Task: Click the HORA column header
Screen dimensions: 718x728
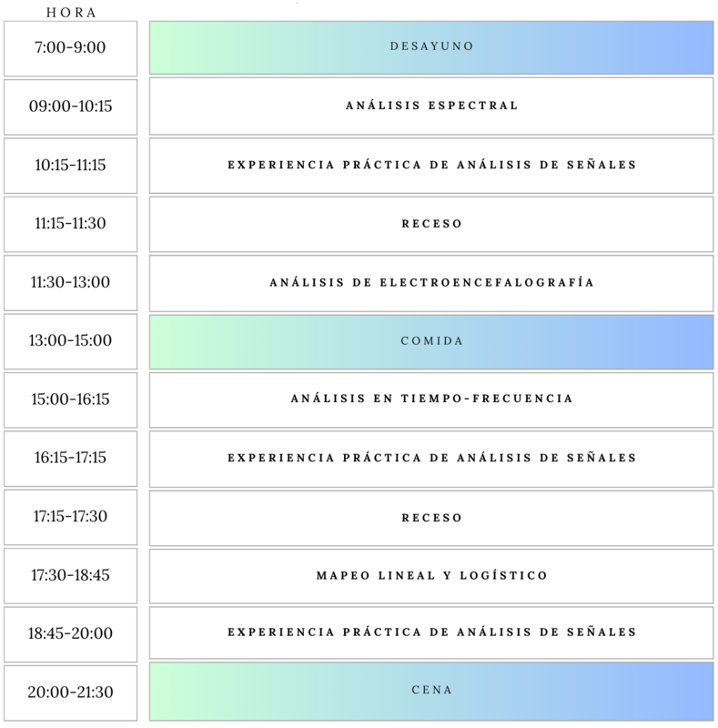Action: click(71, 13)
